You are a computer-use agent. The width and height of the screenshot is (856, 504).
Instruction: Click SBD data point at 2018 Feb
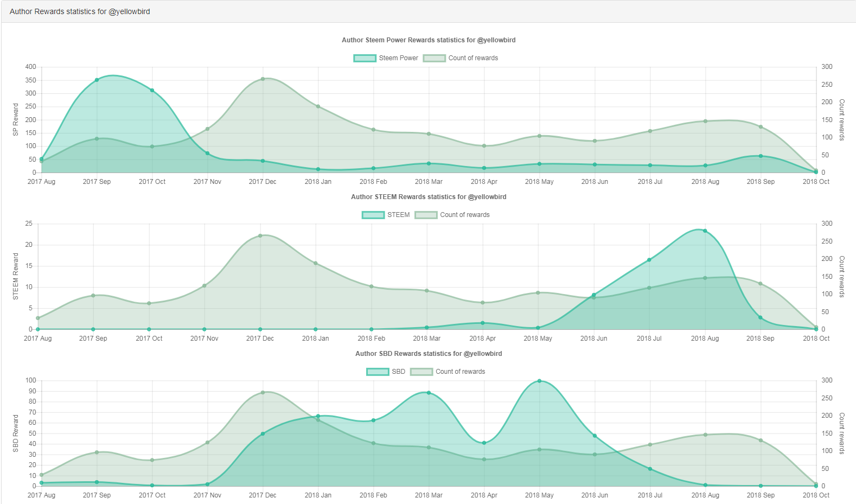[x=373, y=420]
